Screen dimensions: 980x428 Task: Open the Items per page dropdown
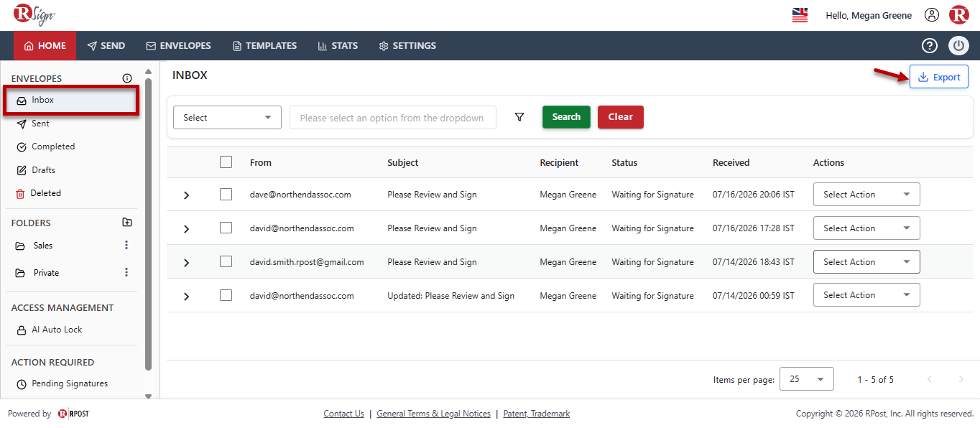(x=807, y=379)
